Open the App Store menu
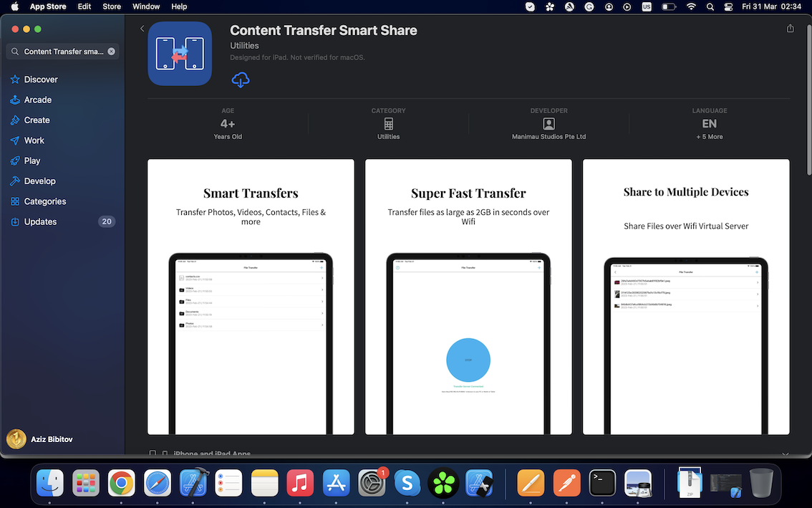This screenshot has width=812, height=508. pos(48,6)
